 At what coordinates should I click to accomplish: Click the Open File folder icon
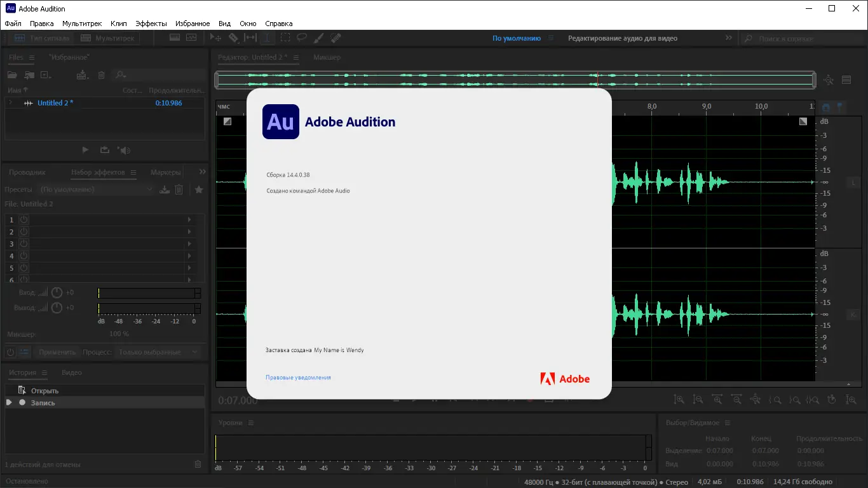click(12, 76)
